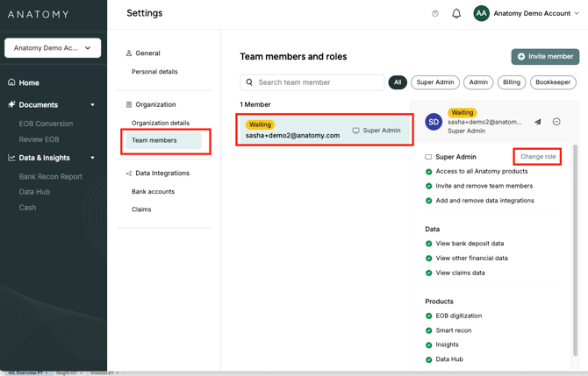The image size is (588, 376).
Task: Click the Waiting badge in member row
Action: [260, 124]
